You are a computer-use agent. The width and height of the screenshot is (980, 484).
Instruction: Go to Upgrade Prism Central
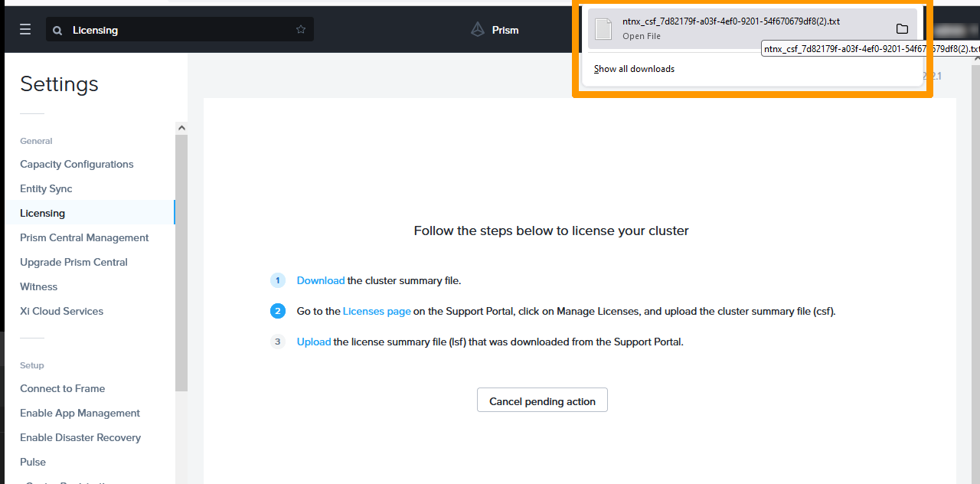click(x=73, y=262)
